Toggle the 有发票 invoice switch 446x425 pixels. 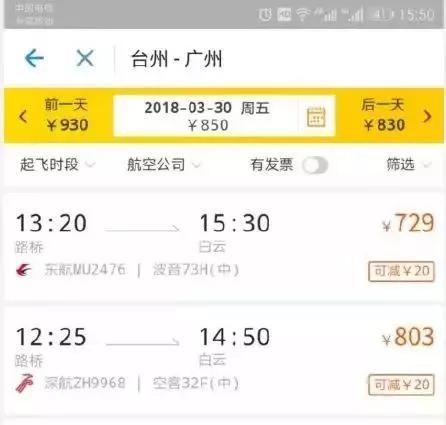point(315,165)
